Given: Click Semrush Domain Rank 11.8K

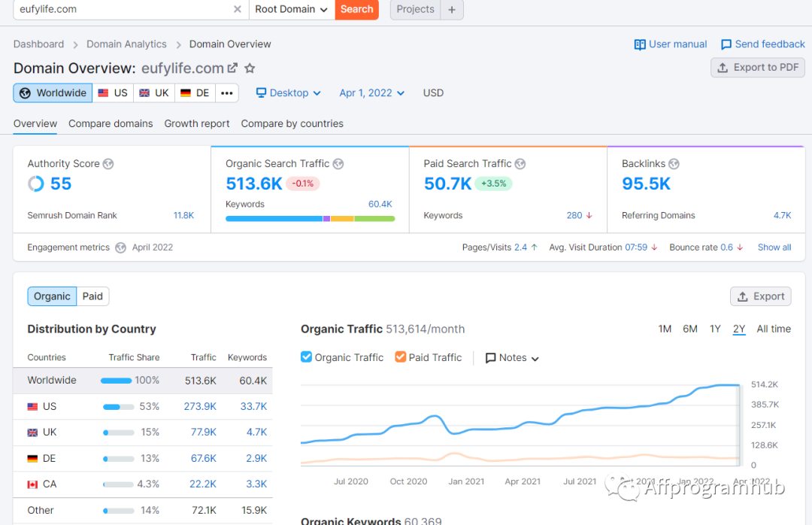Looking at the screenshot, I should pyautogui.click(x=184, y=216).
